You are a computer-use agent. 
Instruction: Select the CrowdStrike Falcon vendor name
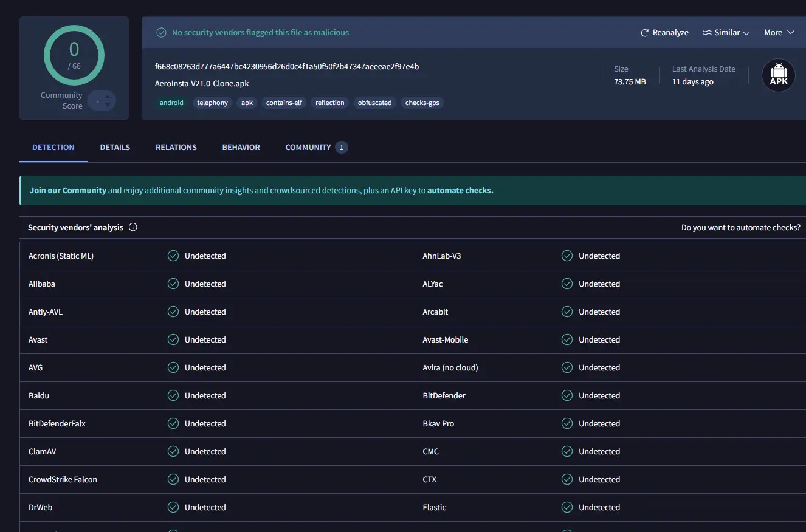63,480
